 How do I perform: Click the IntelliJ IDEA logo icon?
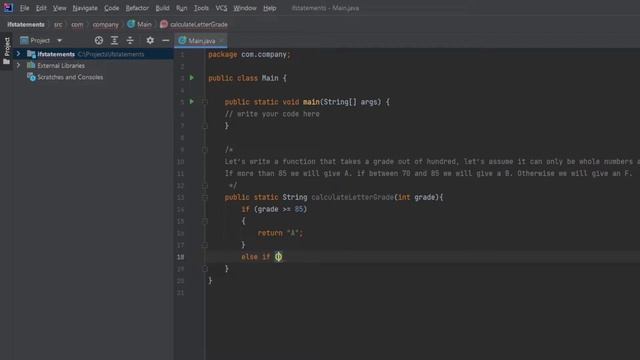pyautogui.click(x=8, y=8)
